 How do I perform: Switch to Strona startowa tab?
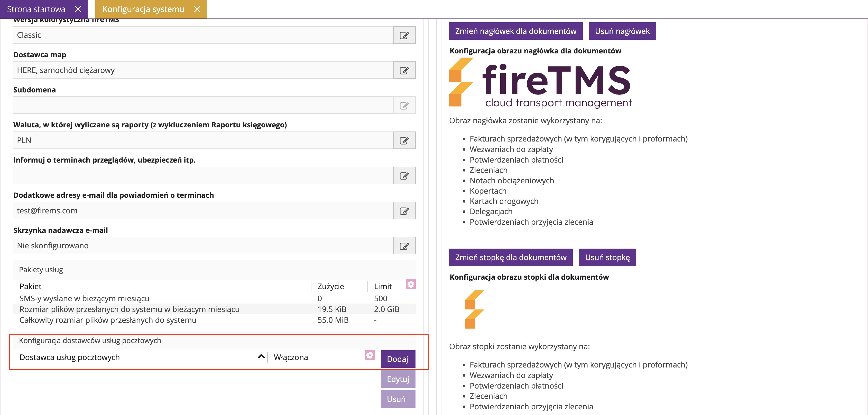click(x=36, y=9)
